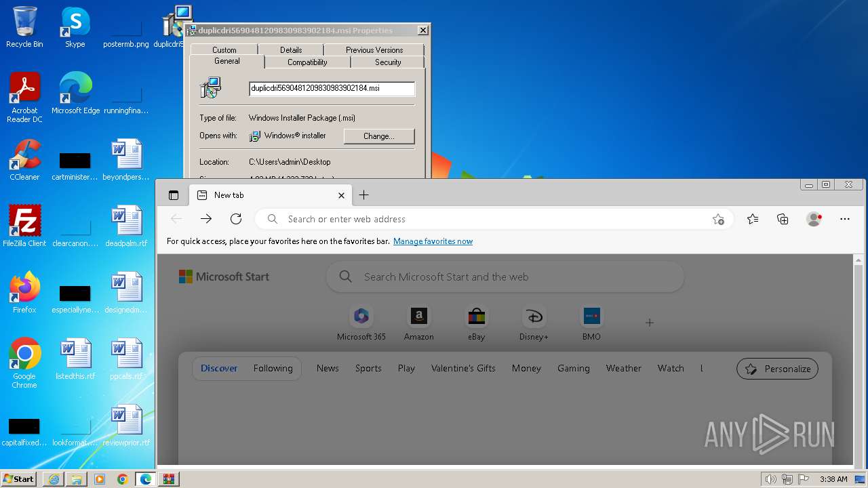Switch to Custom tab in Properties
This screenshot has height=488, width=868.
coord(224,49)
